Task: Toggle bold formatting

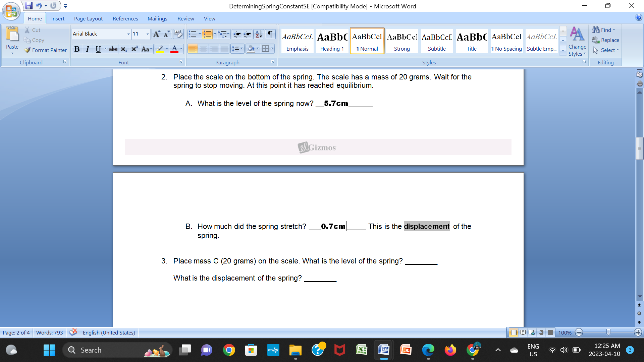Action: click(x=77, y=49)
